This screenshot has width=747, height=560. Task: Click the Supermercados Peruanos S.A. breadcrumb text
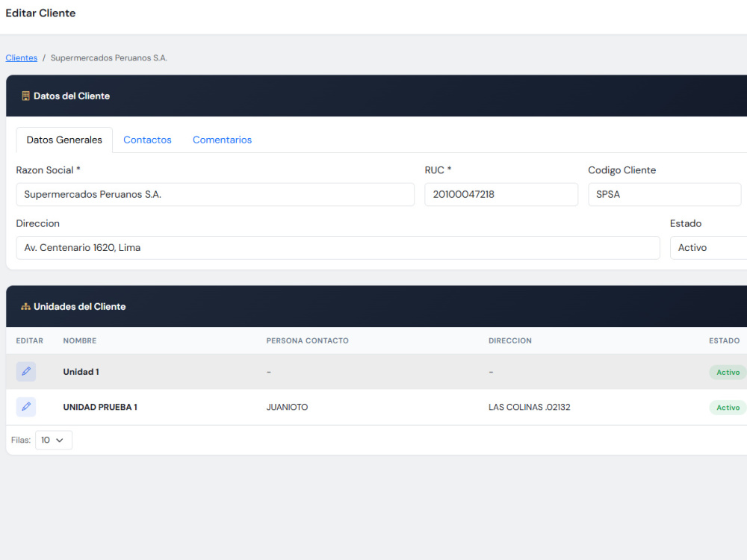[108, 57]
